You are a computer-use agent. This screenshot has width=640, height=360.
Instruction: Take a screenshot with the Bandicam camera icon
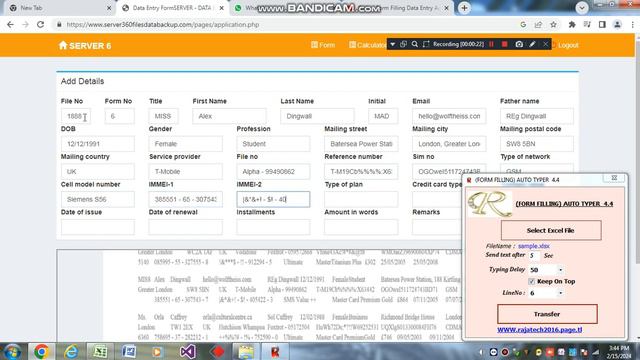[519, 44]
